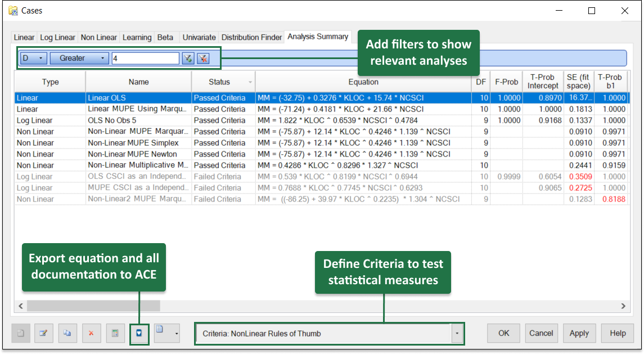Click the scrollbar right arrow
This screenshot has width=644, height=354.
pos(623,306)
